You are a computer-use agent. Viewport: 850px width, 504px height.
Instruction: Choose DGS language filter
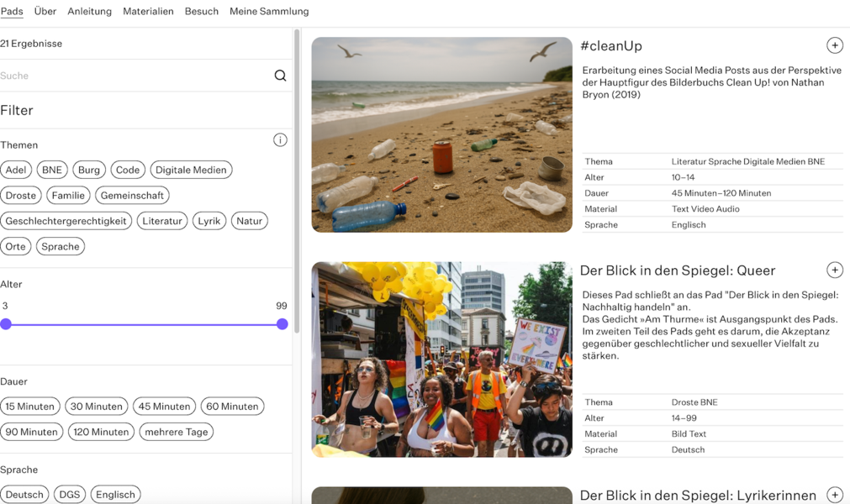tap(70, 495)
